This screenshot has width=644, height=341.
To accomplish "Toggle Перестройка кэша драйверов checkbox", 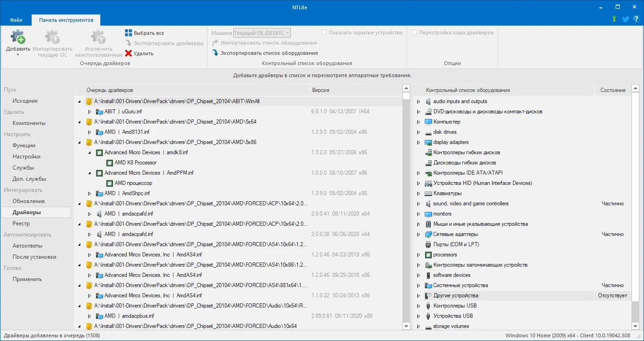I will click(x=414, y=33).
